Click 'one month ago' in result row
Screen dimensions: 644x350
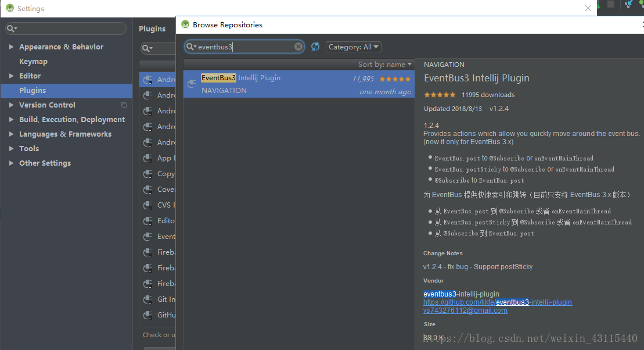[385, 92]
